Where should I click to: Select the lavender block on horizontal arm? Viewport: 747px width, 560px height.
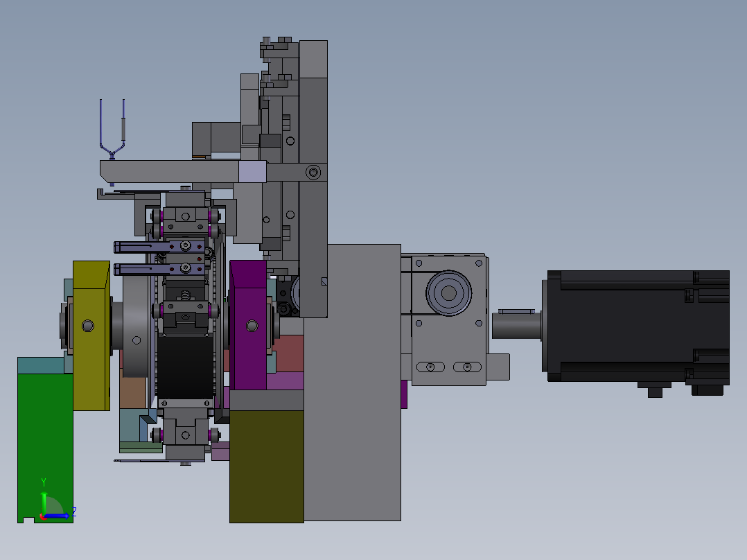click(252, 172)
